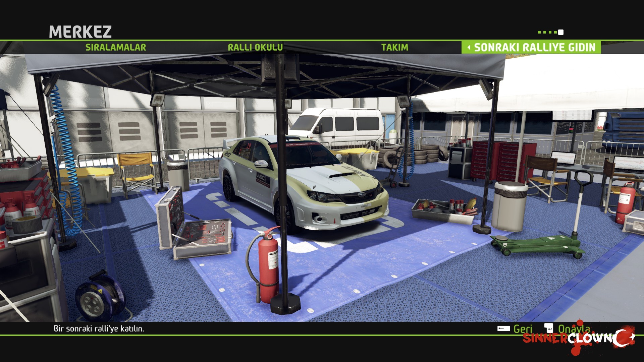Open the SIRALAMALAR menu tab
The height and width of the screenshot is (362, 644).
[116, 47]
